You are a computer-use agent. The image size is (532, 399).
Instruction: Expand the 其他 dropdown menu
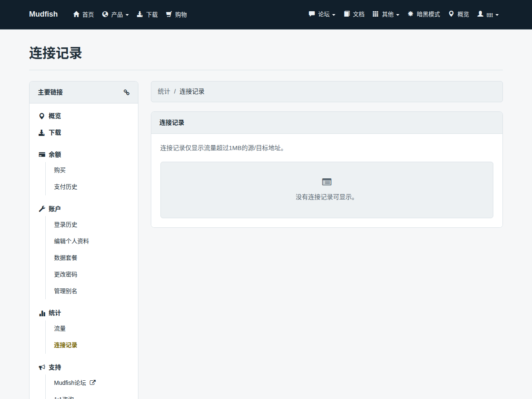[x=386, y=14]
